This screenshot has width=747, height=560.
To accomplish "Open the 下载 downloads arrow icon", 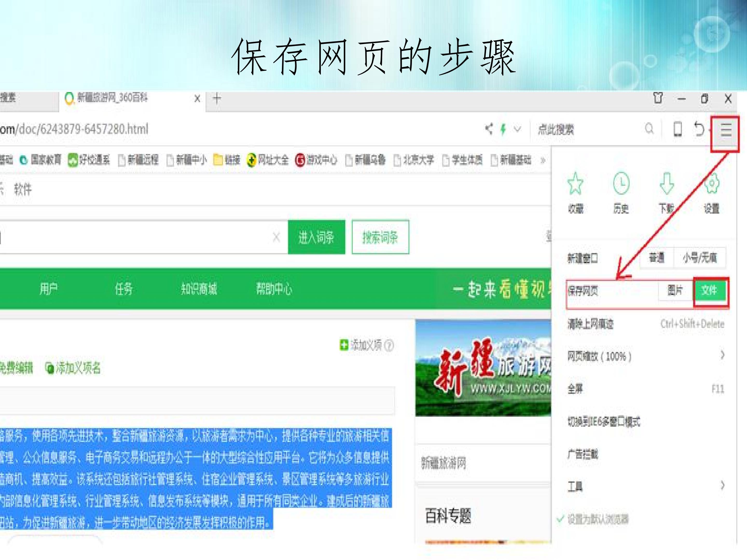I will click(667, 184).
